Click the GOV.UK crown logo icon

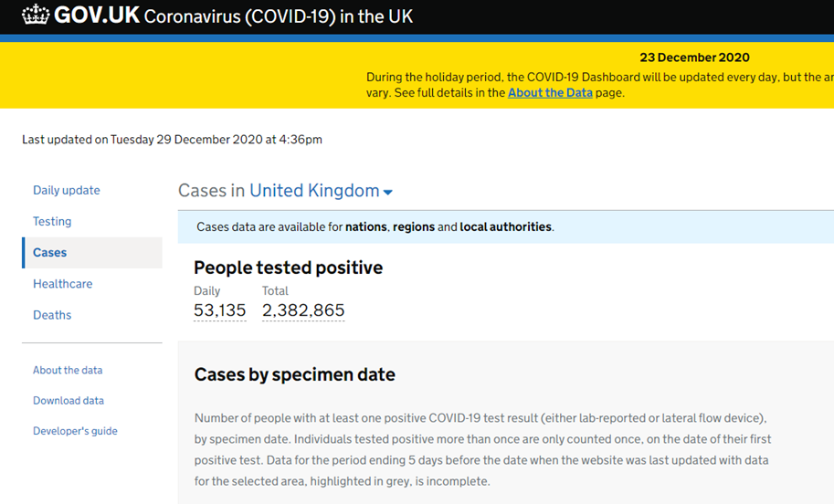(x=36, y=15)
